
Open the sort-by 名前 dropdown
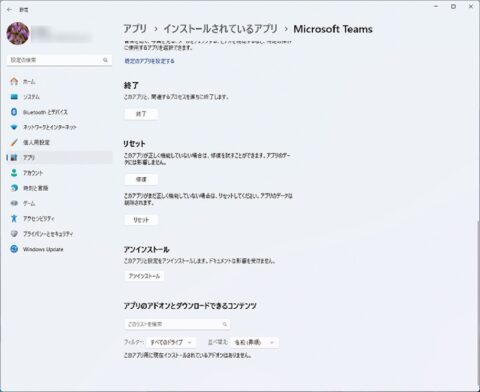pos(255,342)
